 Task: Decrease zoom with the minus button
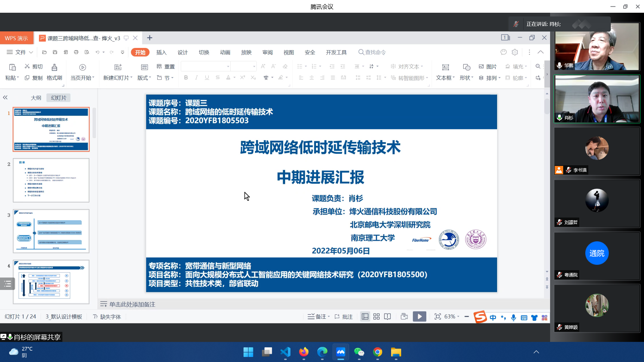pyautogui.click(x=467, y=316)
